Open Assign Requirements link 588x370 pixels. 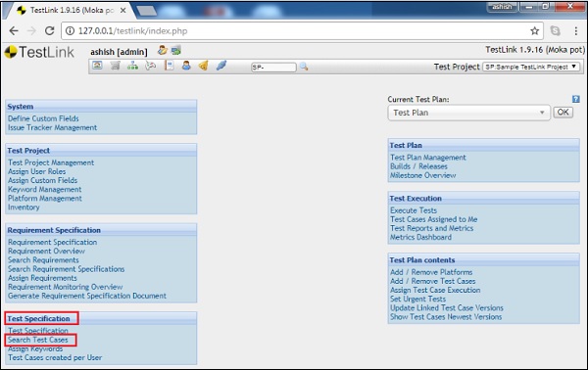coord(42,278)
